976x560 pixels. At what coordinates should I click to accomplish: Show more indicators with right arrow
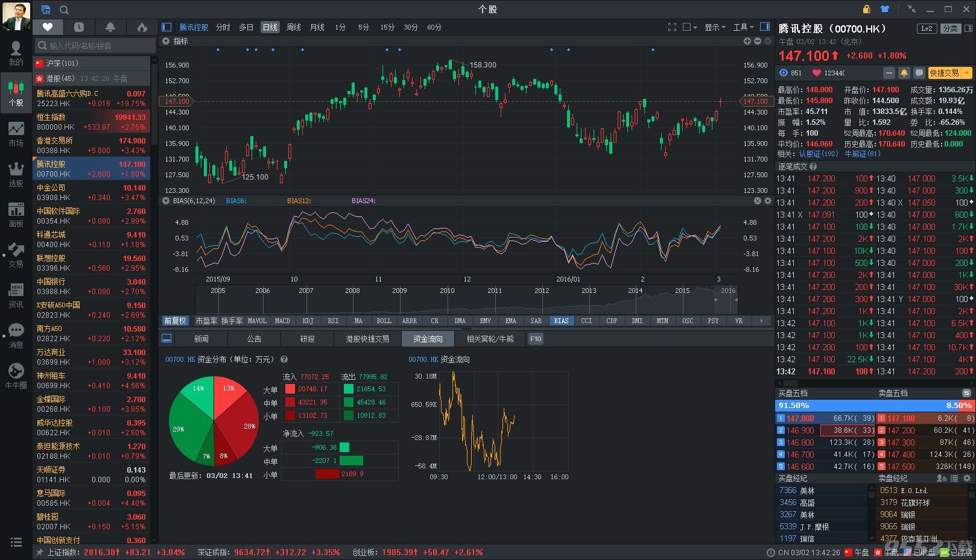761,321
